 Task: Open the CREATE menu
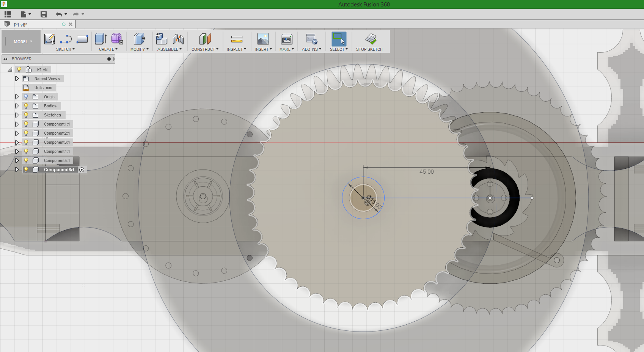coord(108,49)
